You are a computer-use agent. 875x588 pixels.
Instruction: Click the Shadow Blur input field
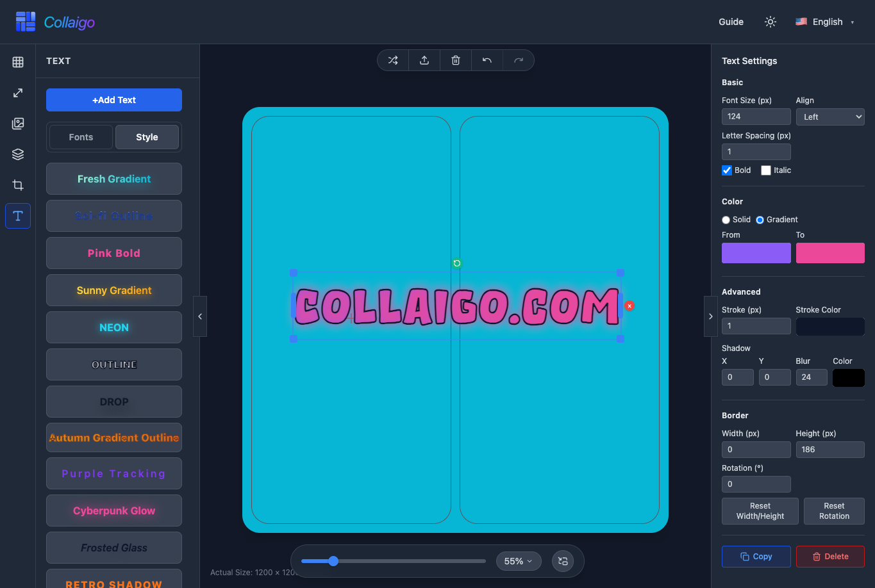[x=812, y=377]
